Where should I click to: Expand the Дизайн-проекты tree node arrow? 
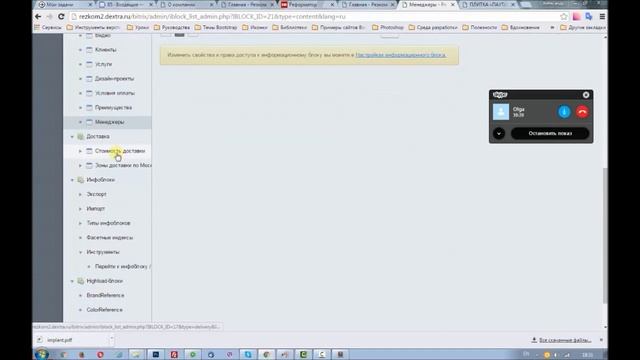point(80,79)
